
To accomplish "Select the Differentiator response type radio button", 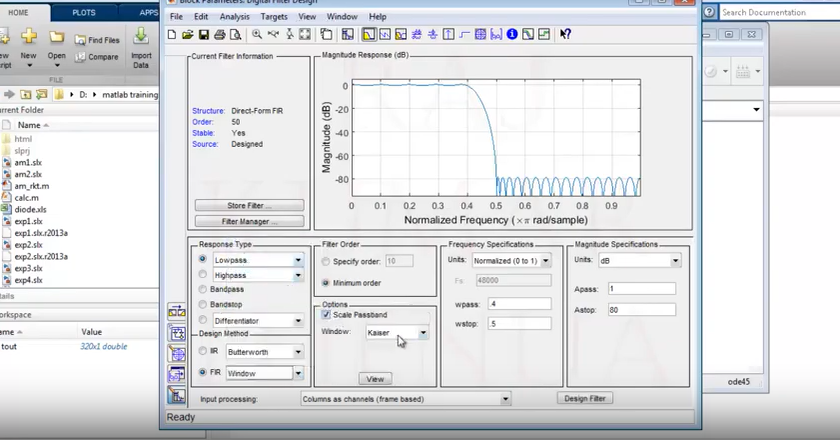I will (202, 320).
